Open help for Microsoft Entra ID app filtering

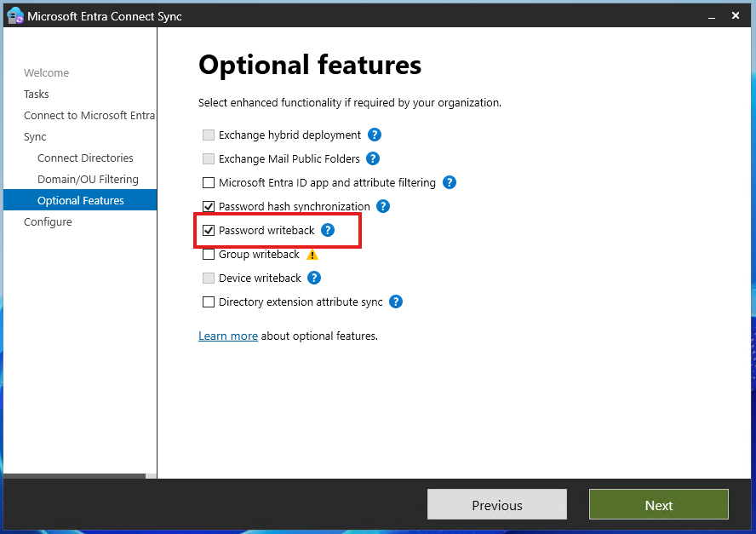[449, 182]
